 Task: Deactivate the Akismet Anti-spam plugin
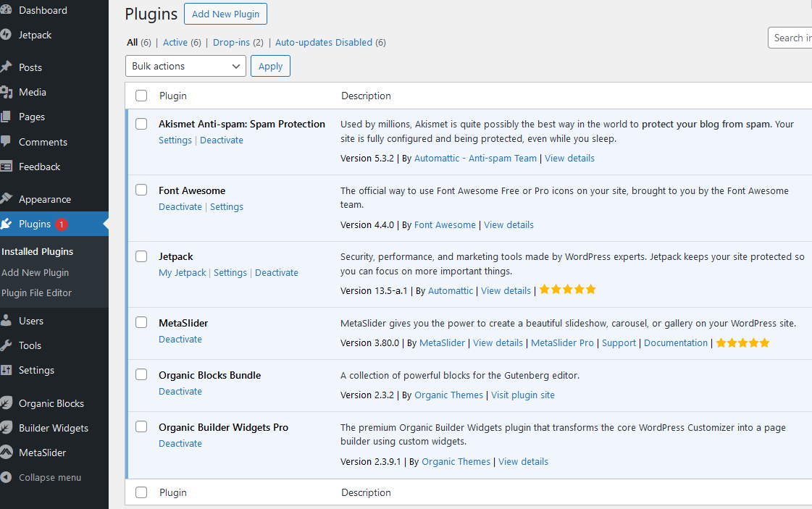click(x=222, y=140)
